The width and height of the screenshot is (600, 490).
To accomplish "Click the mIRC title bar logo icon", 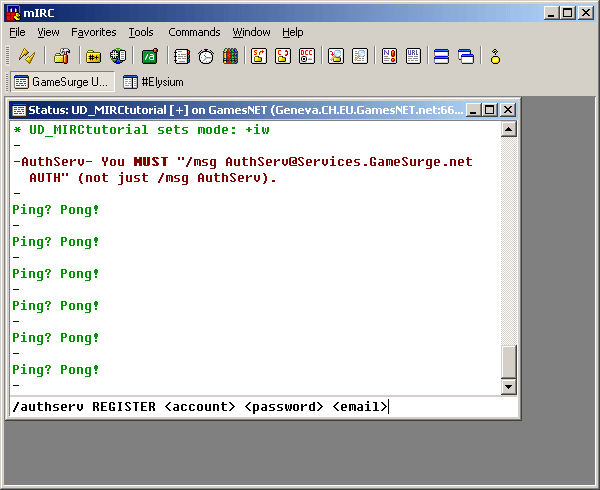I will pos(13,13).
